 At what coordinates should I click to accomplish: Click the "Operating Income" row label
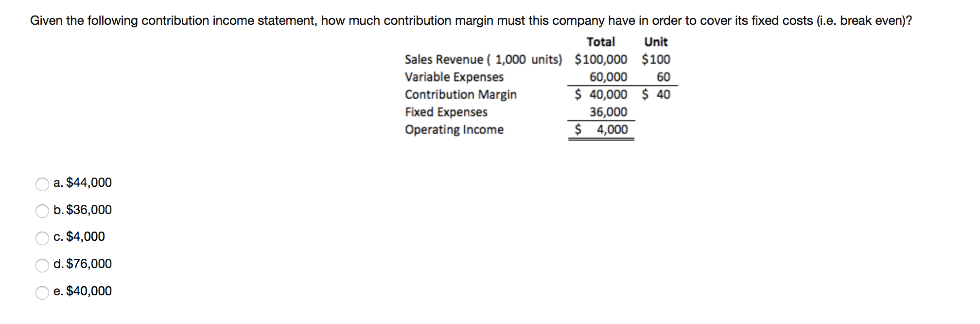pos(454,130)
